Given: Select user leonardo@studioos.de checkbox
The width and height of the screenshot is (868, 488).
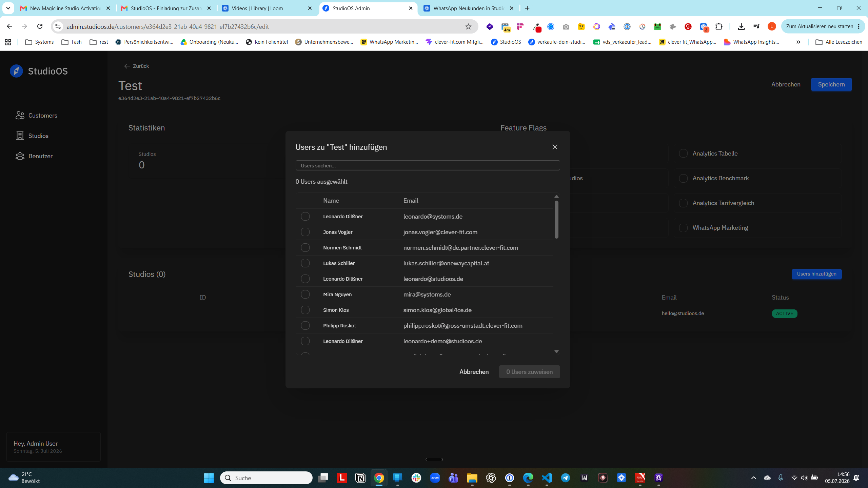Looking at the screenshot, I should click(305, 279).
